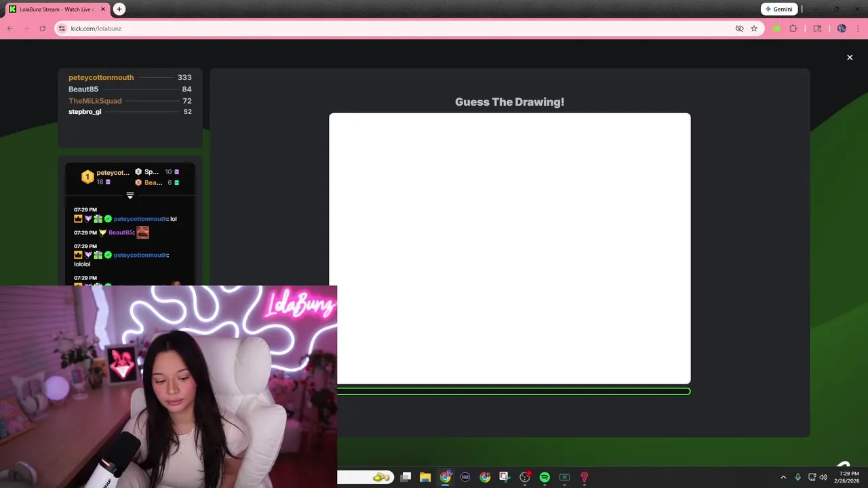The height and width of the screenshot is (488, 868).
Task: Open the Snipping Tool icon in the taskbar
Action: coord(505,477)
